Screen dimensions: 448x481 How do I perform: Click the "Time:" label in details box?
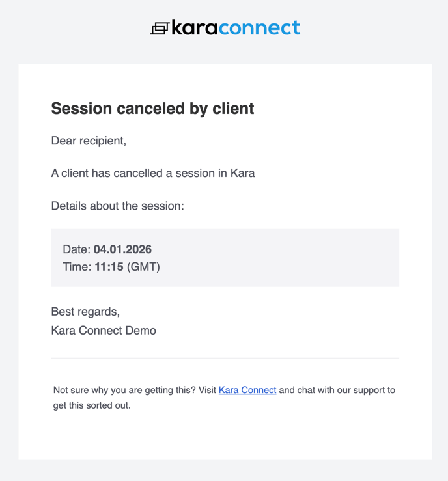click(77, 266)
